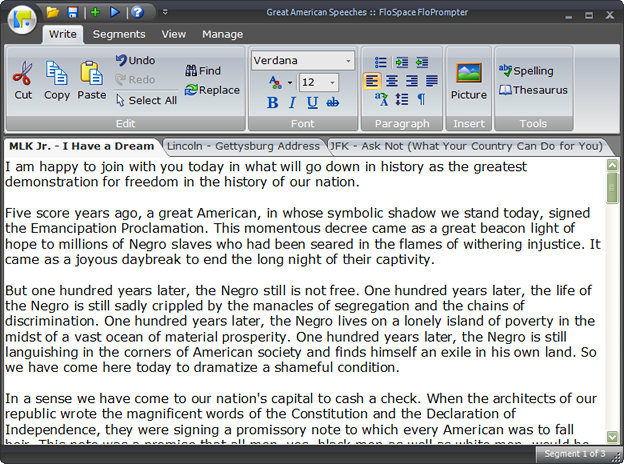624x464 pixels.
Task: Toggle italic formatting
Action: pos(292,103)
